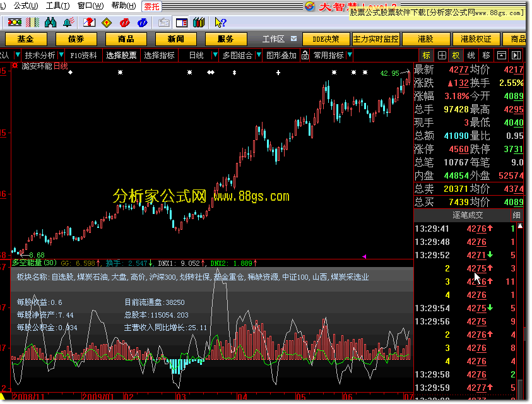Viewport: 532px width, 404px height.
Task: Click the 最新 4277 price value
Action: point(459,69)
